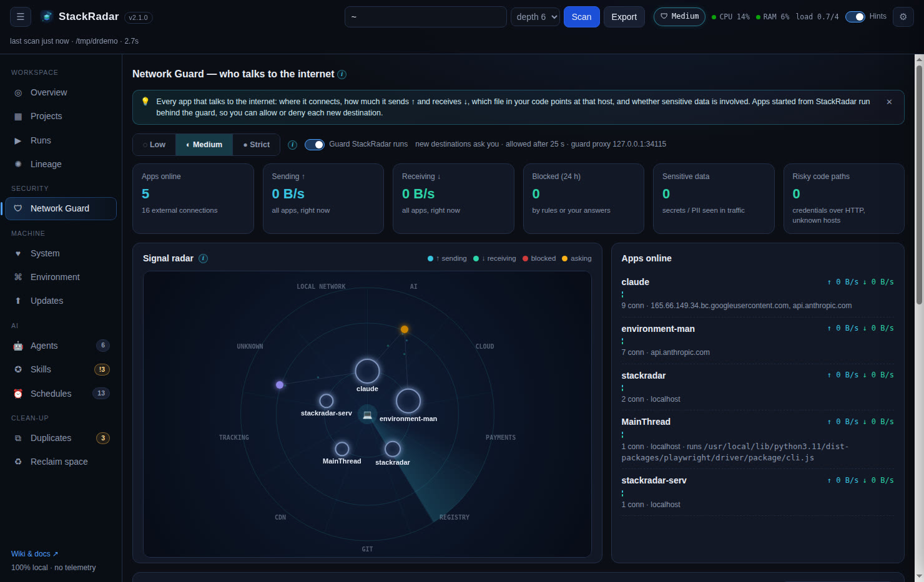The image size is (924, 582).
Task: Click the stackradar-serv app entry name
Action: click(654, 480)
